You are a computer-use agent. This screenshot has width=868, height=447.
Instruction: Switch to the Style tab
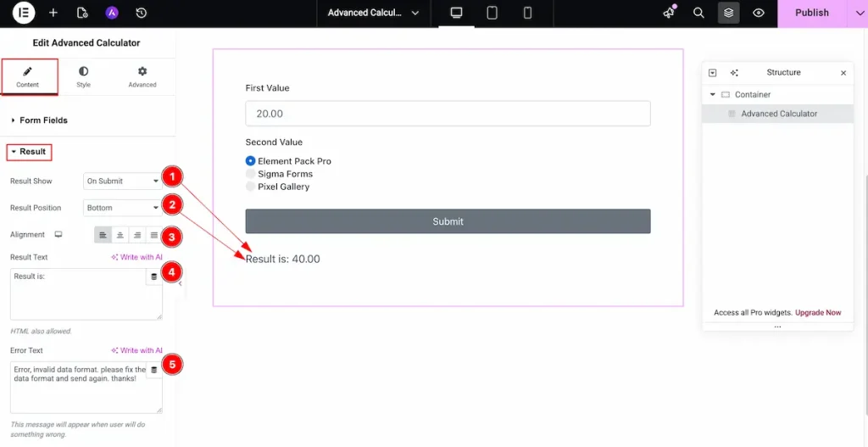tap(83, 77)
